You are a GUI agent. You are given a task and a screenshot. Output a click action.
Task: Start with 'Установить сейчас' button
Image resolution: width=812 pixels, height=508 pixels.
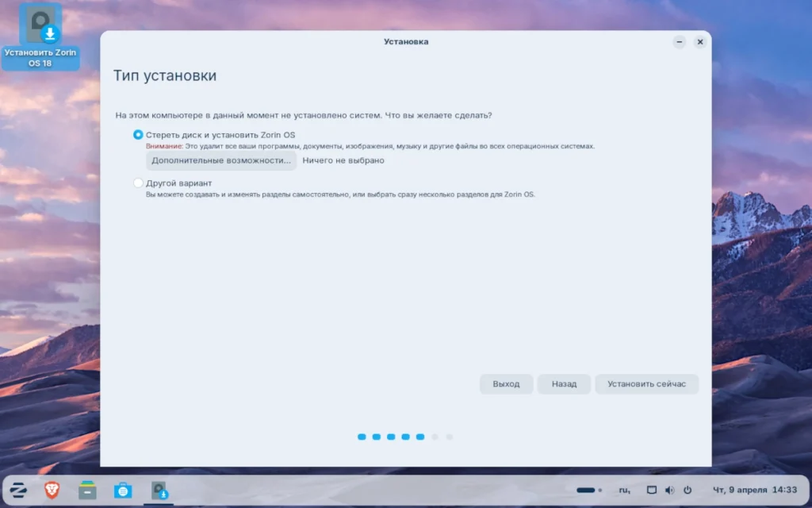(647, 384)
